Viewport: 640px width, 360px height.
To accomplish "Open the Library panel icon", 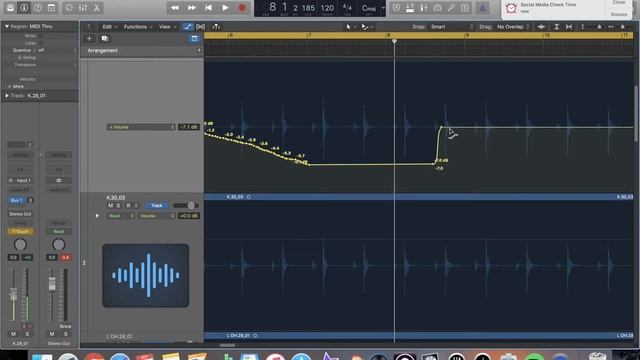I will [x=11, y=7].
